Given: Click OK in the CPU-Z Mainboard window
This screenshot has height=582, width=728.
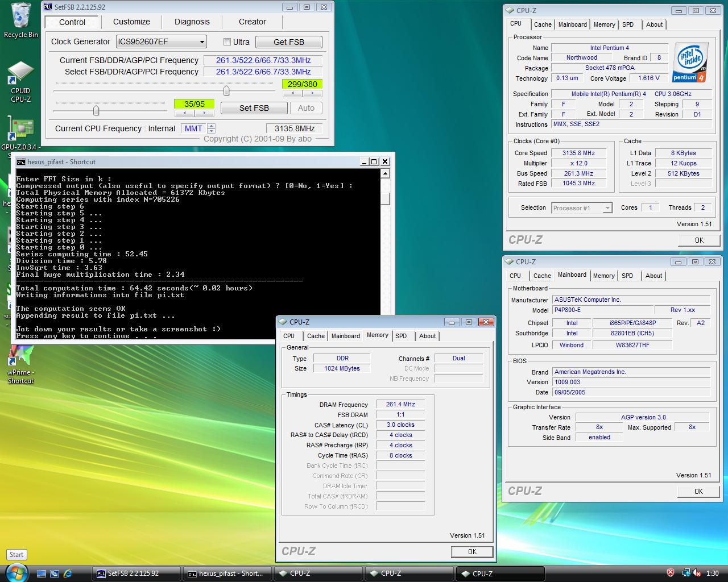Looking at the screenshot, I should coord(698,492).
